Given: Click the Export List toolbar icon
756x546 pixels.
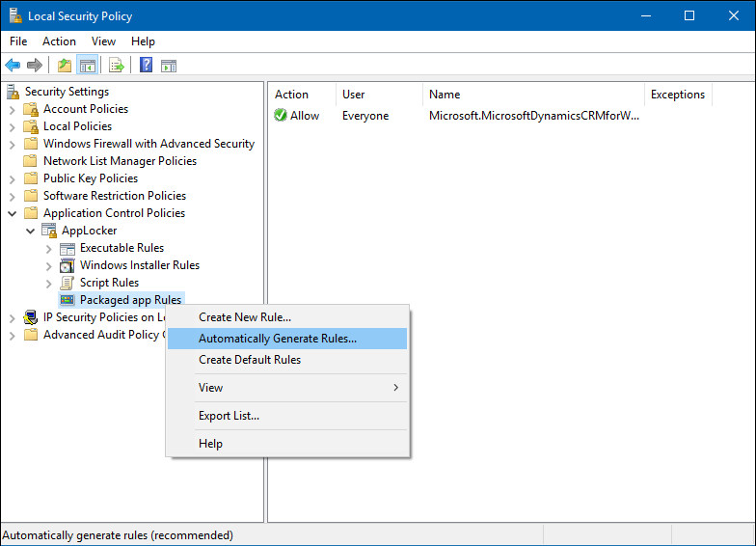Looking at the screenshot, I should 116,66.
